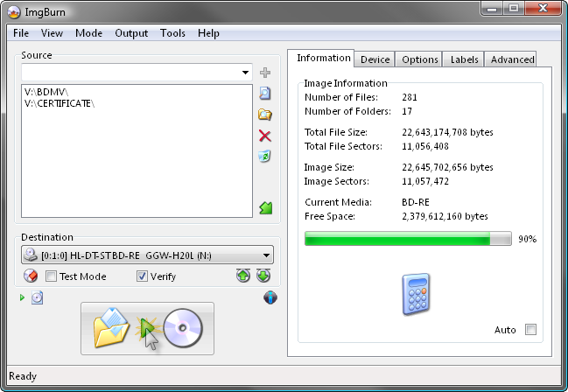
Task: Click the browse for a file icon
Action: click(265, 94)
